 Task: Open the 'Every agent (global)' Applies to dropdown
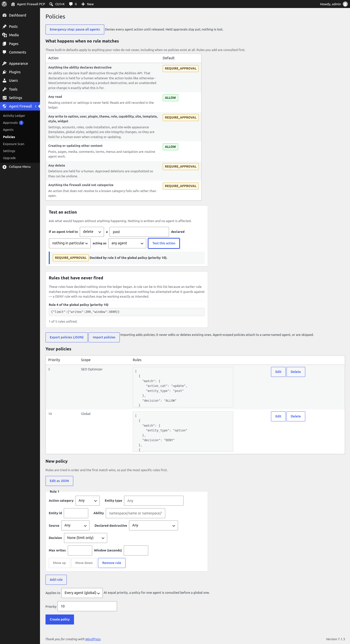click(82, 593)
